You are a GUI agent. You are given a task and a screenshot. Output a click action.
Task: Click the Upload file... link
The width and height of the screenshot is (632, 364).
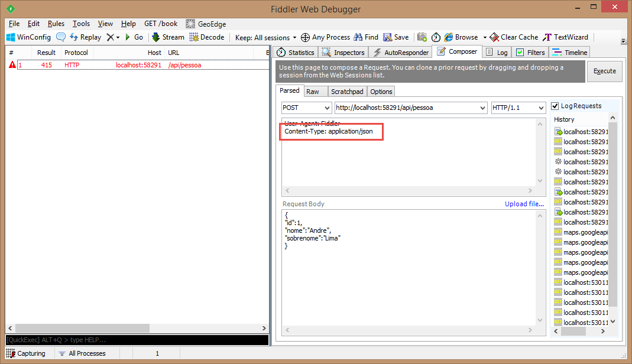(524, 204)
